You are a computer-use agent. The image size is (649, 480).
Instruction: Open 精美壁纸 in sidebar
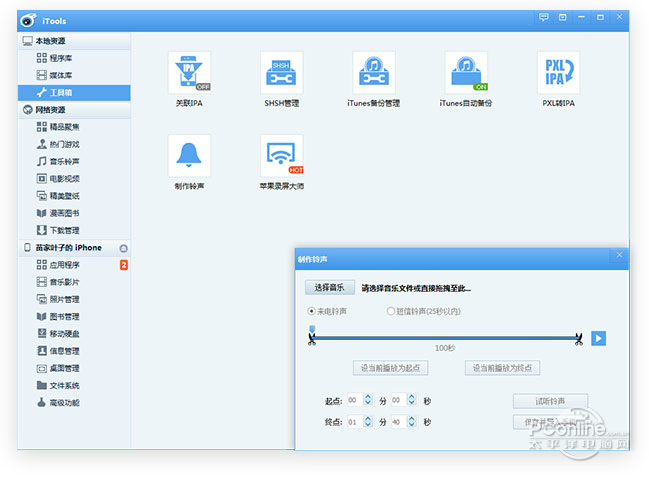click(74, 196)
